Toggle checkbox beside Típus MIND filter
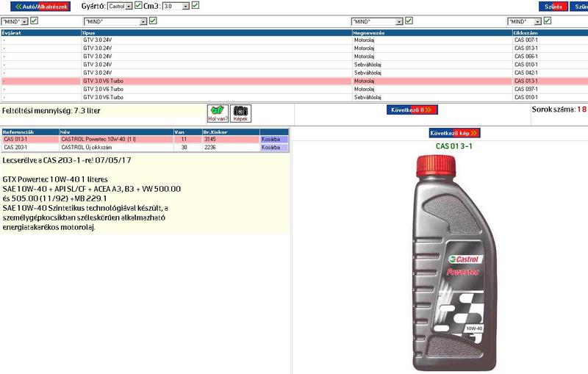This screenshot has height=374, width=588. 153,21
